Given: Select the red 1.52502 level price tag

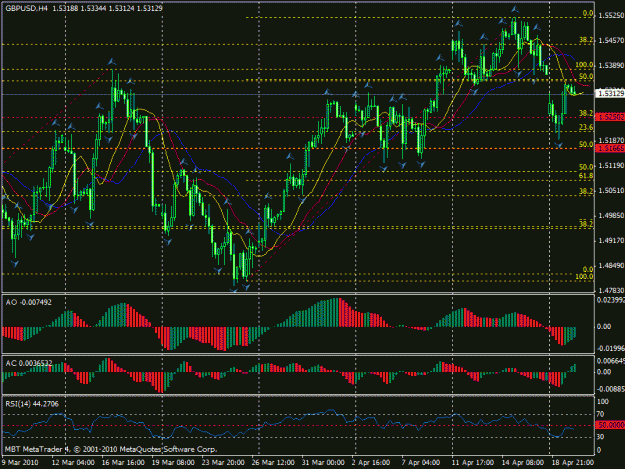Looking at the screenshot, I should [610, 117].
